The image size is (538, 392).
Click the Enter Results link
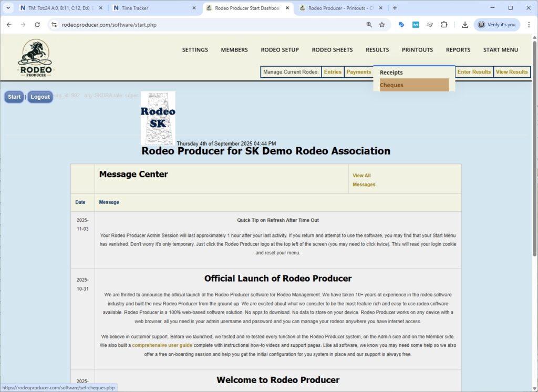click(x=474, y=72)
